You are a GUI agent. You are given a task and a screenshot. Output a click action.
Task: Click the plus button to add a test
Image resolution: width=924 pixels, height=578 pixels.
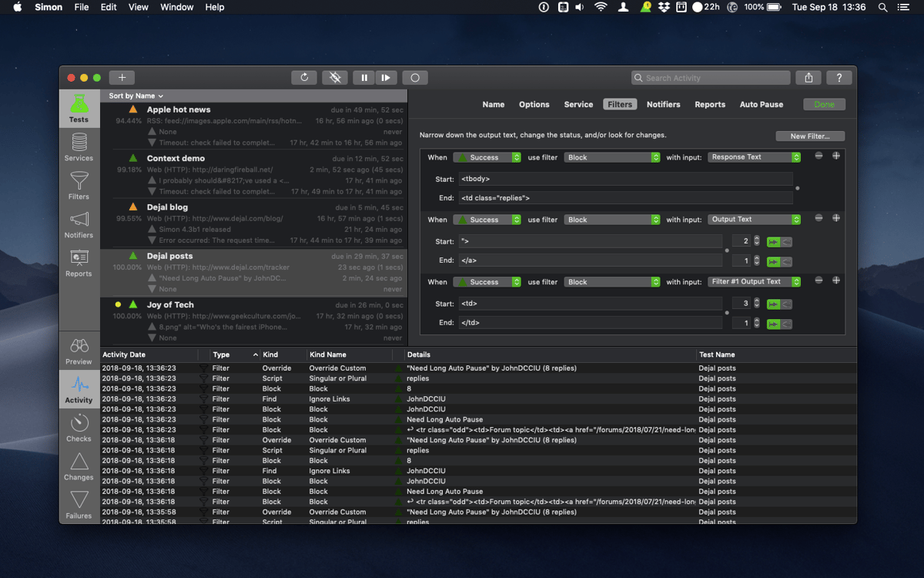click(122, 78)
